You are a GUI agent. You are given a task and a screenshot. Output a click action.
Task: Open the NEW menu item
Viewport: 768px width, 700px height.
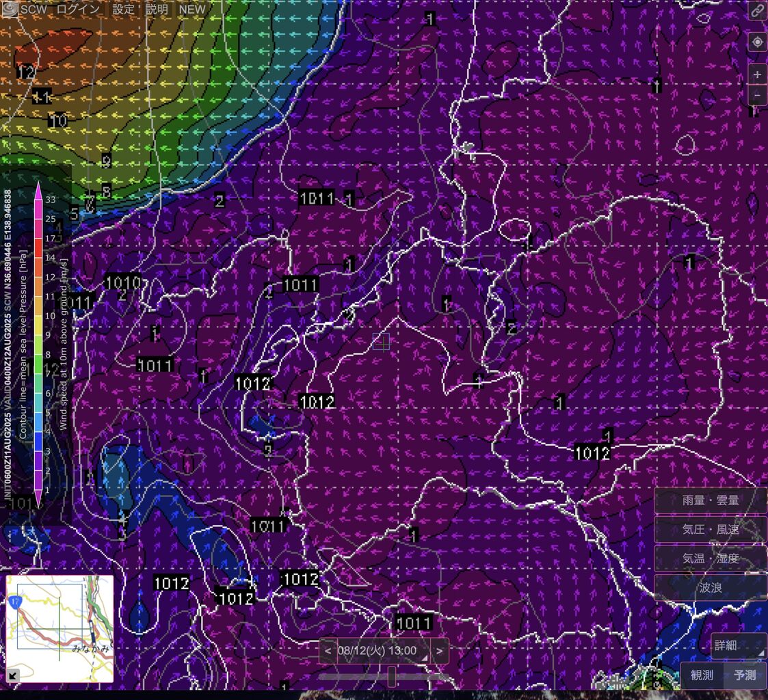click(x=192, y=9)
